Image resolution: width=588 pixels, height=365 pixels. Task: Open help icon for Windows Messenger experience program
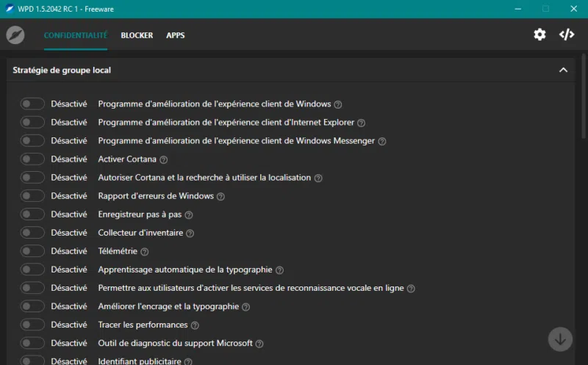click(x=381, y=141)
